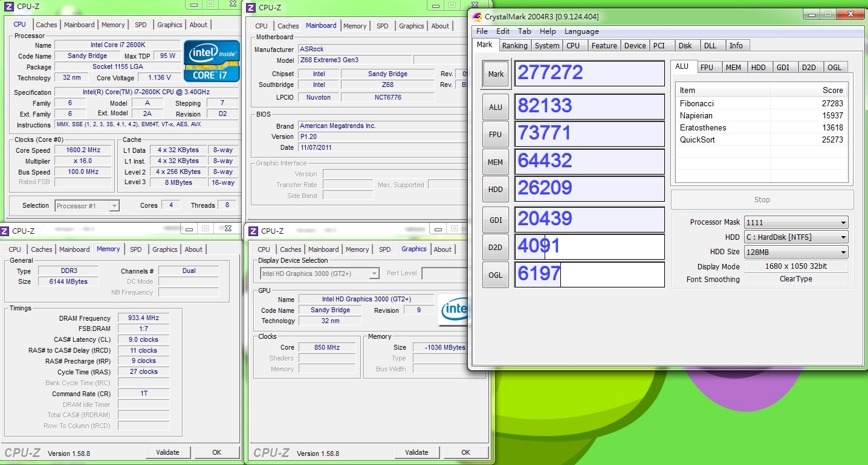Viewport: 868px width, 465px height.
Task: Switch to the System tab in CrystalMark
Action: [x=547, y=46]
